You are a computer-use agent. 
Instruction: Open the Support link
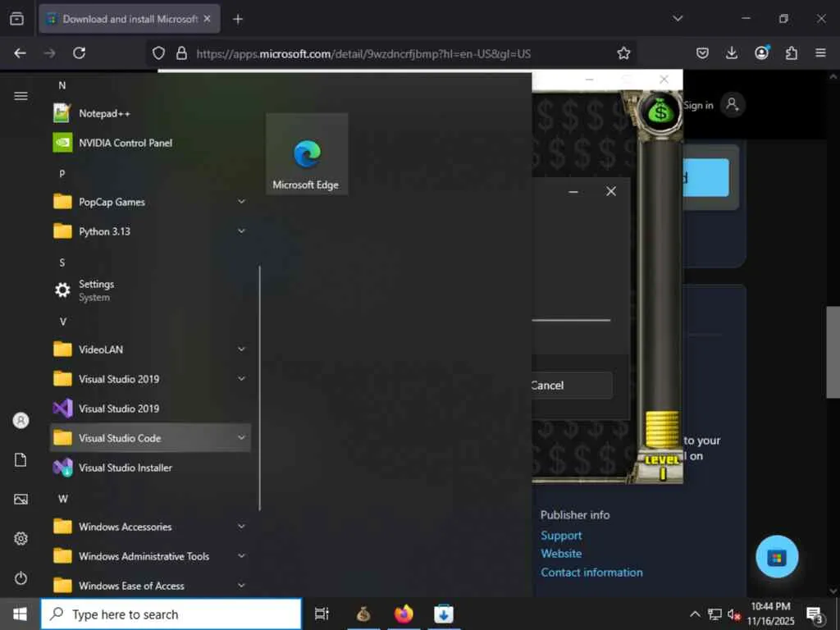[561, 535]
